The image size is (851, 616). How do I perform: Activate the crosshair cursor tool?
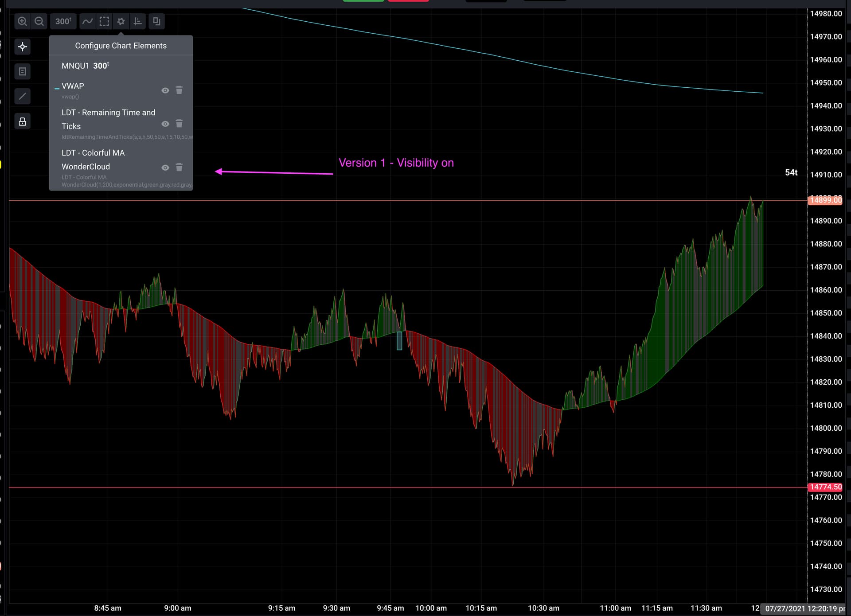coord(23,47)
